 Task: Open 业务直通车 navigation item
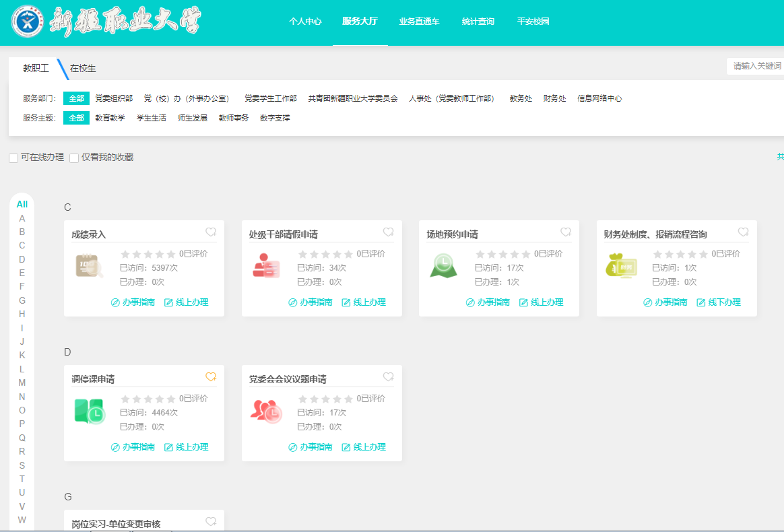point(419,22)
